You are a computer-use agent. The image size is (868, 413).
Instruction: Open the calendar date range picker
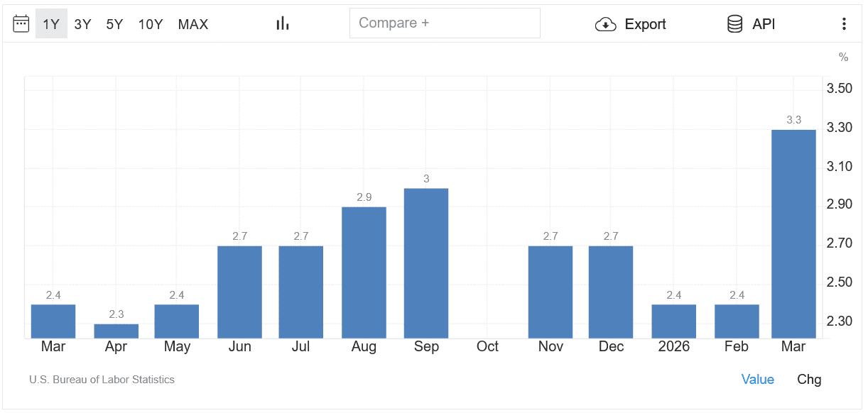[x=21, y=24]
